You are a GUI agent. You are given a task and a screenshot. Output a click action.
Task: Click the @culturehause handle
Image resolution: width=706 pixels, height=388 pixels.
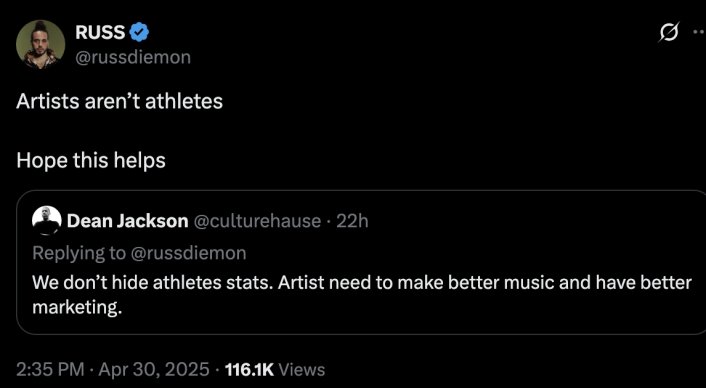(x=258, y=221)
